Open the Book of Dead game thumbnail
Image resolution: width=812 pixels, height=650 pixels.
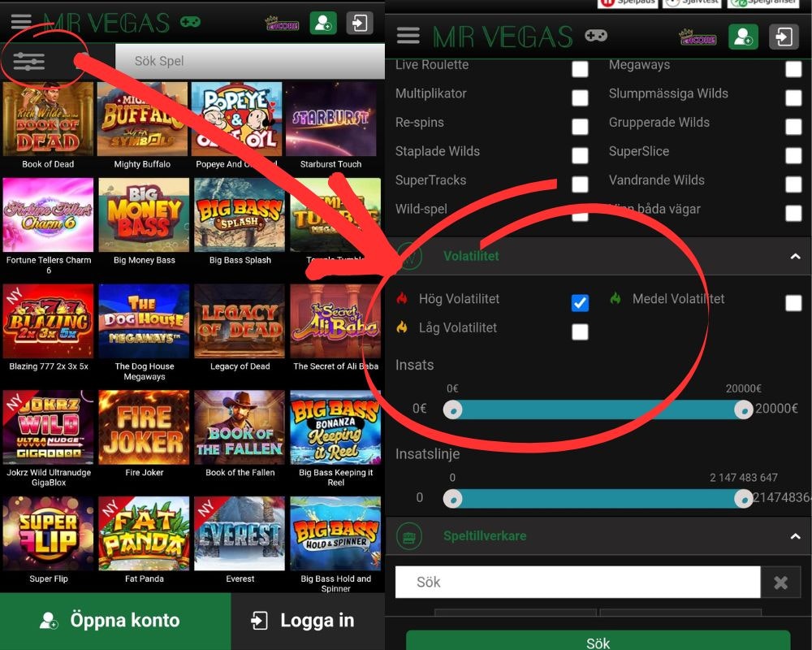pos(47,119)
